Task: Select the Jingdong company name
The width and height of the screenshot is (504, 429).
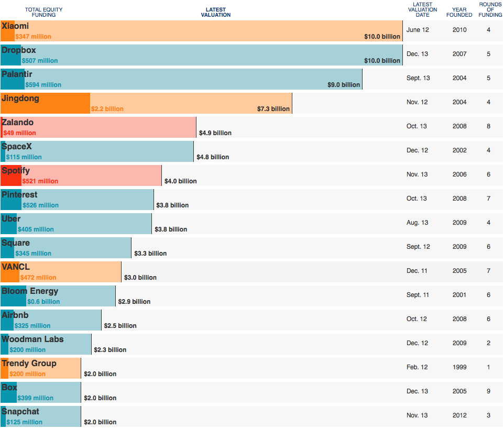Action: (20, 98)
